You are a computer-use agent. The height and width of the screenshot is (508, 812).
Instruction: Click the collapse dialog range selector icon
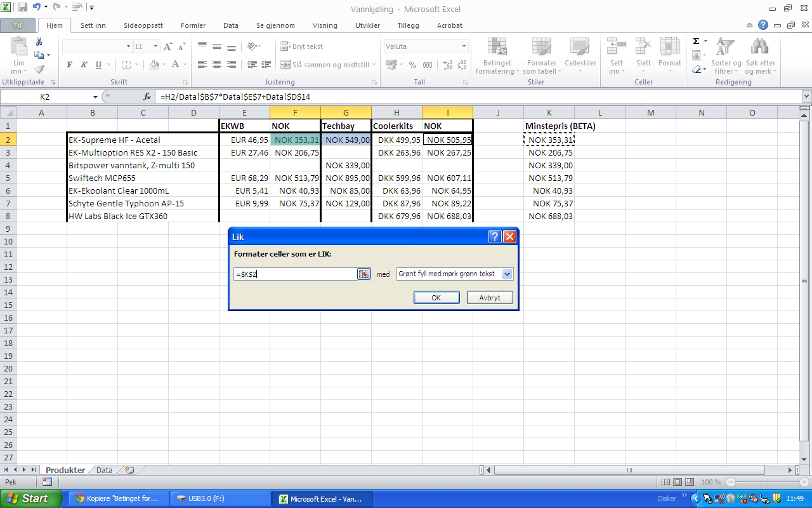363,274
